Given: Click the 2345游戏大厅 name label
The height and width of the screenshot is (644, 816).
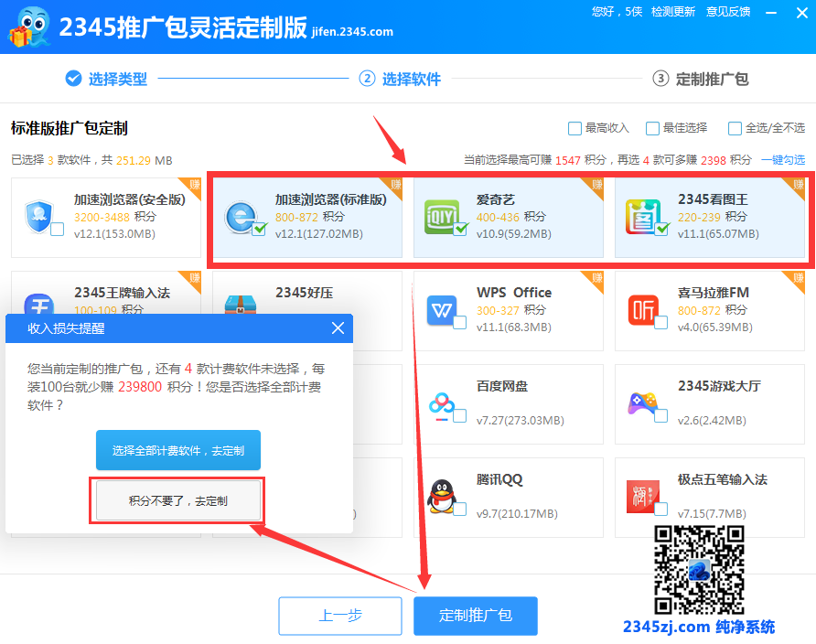Looking at the screenshot, I should pyautogui.click(x=719, y=386).
